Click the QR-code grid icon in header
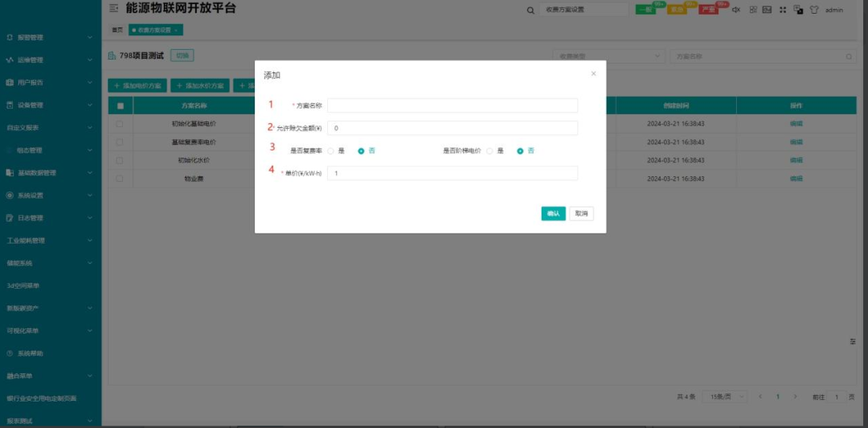This screenshot has height=428, width=868. [x=753, y=10]
